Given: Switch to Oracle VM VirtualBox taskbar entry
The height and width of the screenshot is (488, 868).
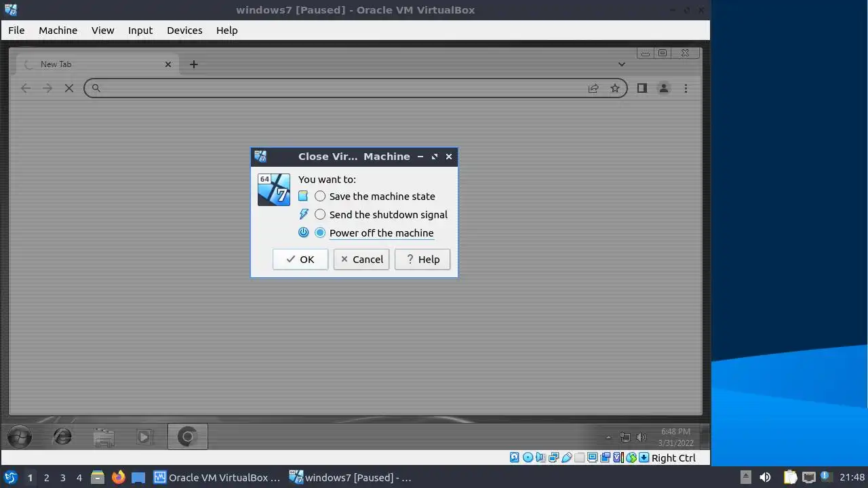Looking at the screenshot, I should [217, 477].
